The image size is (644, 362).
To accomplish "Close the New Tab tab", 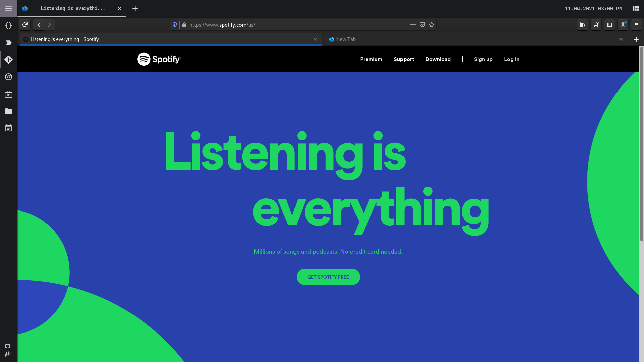I will coord(621,39).
